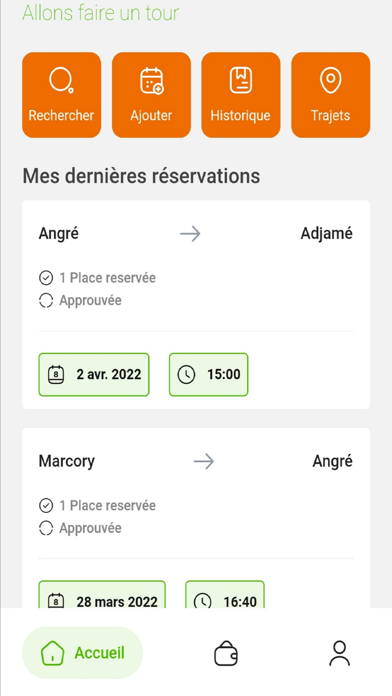Click the Approuvée status circle in first card

46,301
